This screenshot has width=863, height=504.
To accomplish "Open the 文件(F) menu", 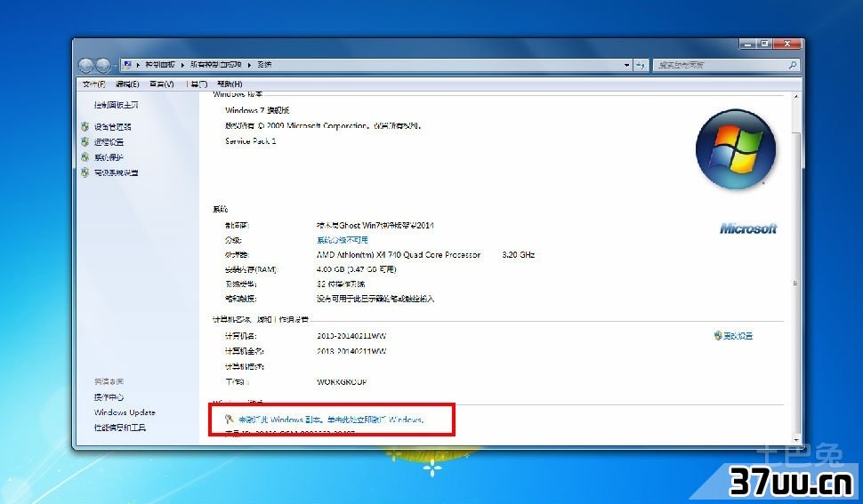I will click(94, 84).
